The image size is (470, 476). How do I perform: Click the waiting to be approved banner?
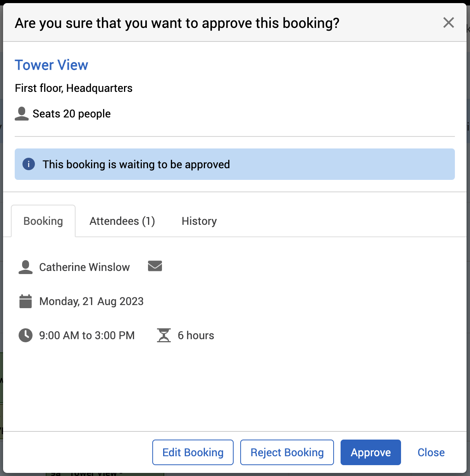pos(234,164)
